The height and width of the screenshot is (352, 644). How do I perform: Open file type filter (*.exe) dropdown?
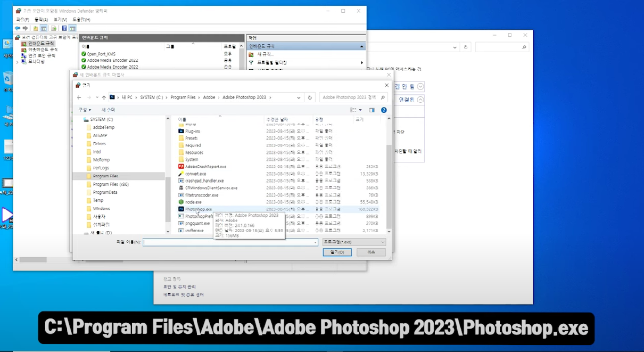click(354, 242)
